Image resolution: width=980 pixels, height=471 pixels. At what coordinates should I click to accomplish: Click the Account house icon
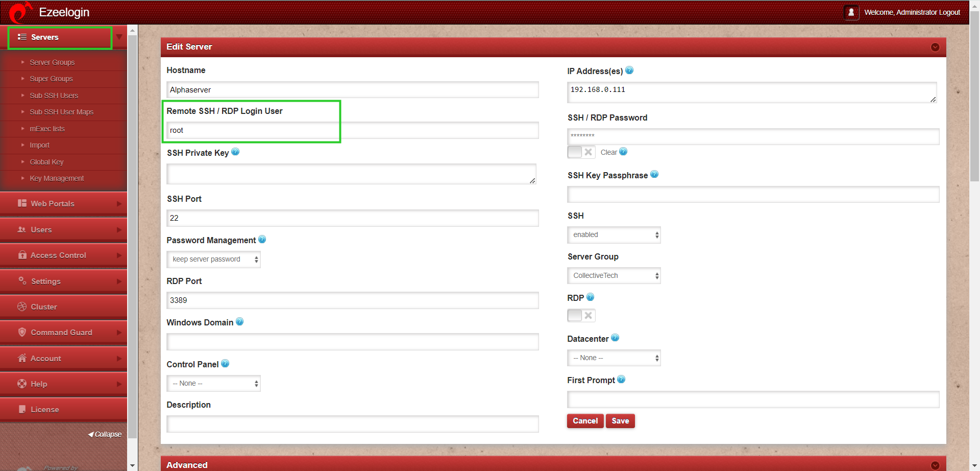click(x=22, y=358)
